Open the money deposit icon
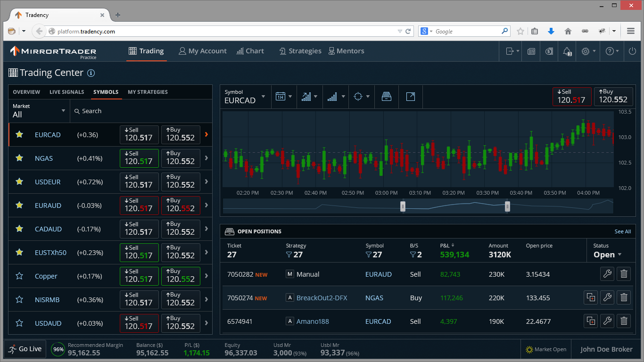Screen dimensions: 644x362 point(549,51)
